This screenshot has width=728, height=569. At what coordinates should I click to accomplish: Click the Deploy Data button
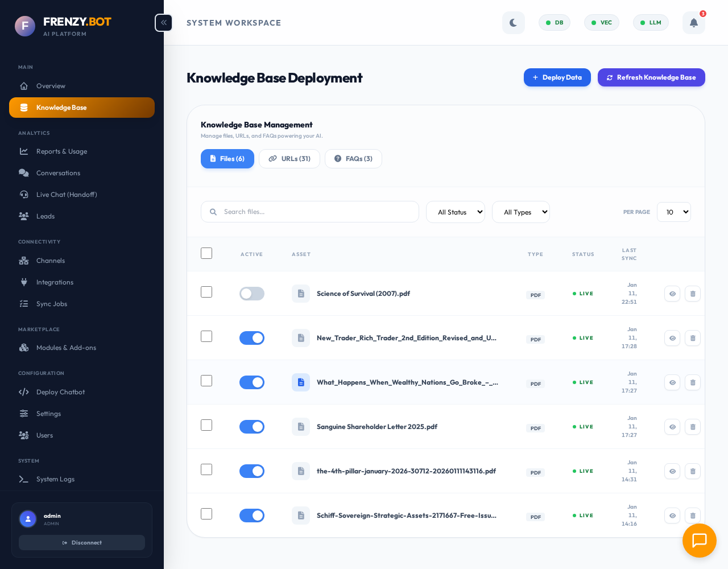click(x=557, y=77)
